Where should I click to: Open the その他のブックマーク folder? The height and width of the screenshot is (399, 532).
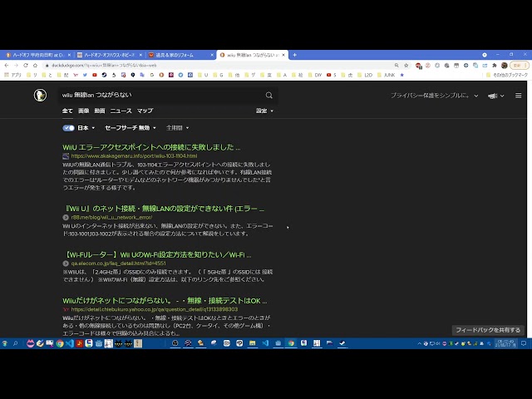507,75
